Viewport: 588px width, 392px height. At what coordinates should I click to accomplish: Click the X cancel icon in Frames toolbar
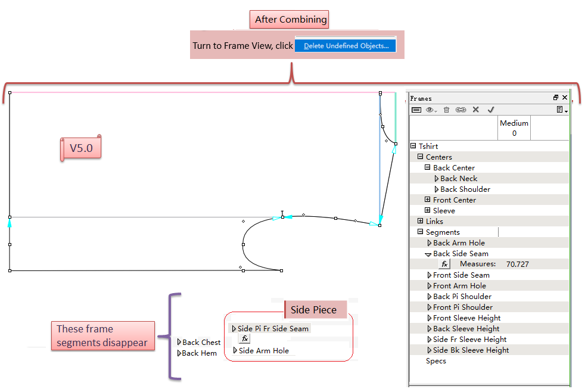pos(475,110)
